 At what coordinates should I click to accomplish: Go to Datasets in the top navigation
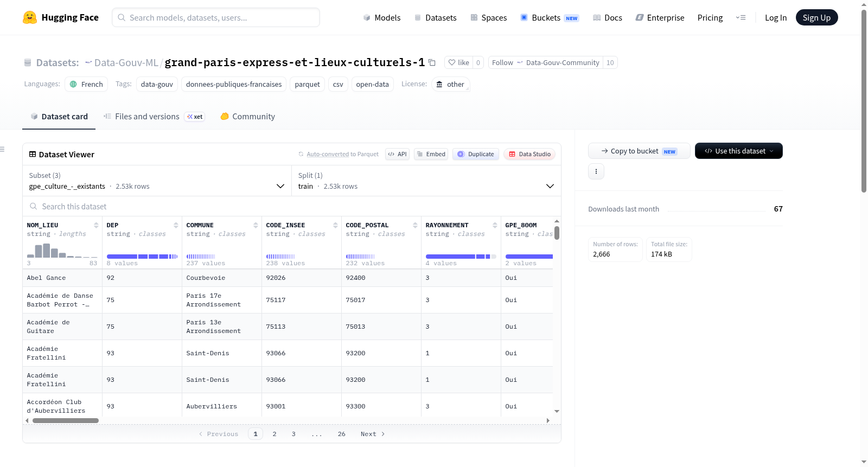click(436, 17)
